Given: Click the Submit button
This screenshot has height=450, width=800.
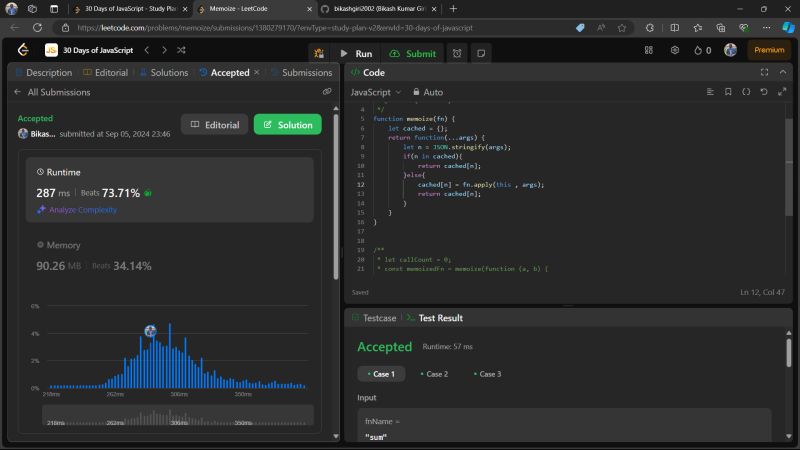Looking at the screenshot, I should 413,54.
